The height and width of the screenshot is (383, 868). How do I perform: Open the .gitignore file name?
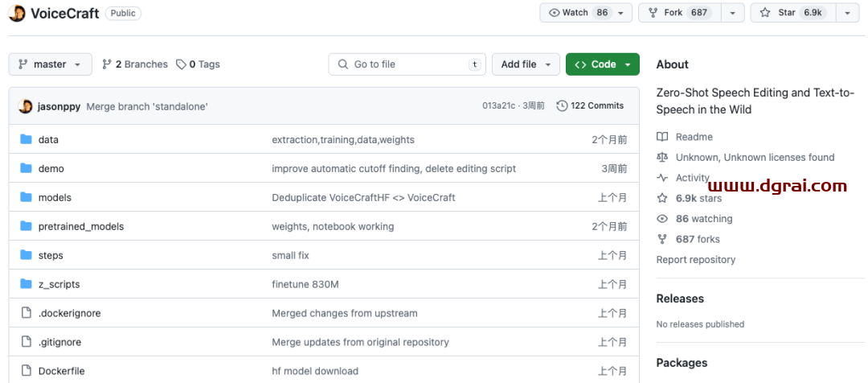(x=59, y=342)
